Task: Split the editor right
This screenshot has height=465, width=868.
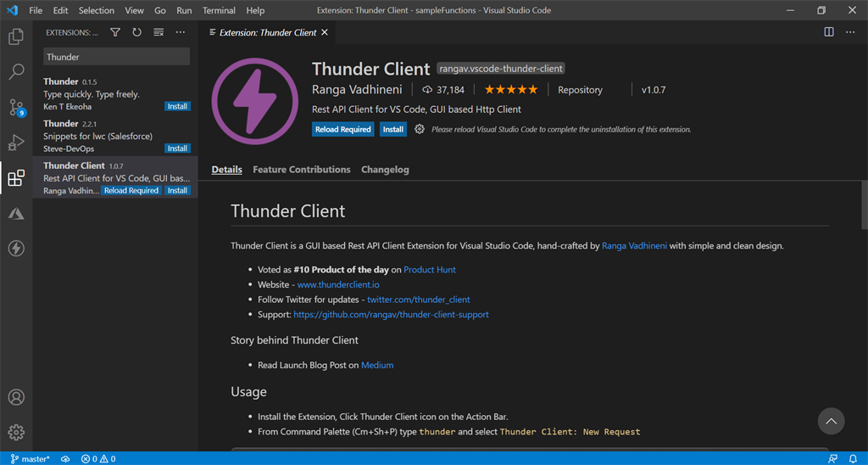Action: (829, 32)
